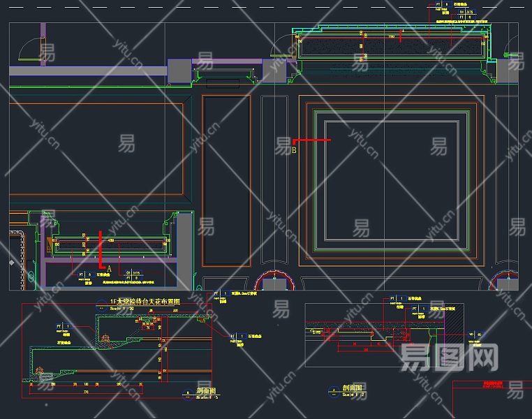Click the WD material tag box
Viewport: 532px width, 419px height.
tap(476, 335)
